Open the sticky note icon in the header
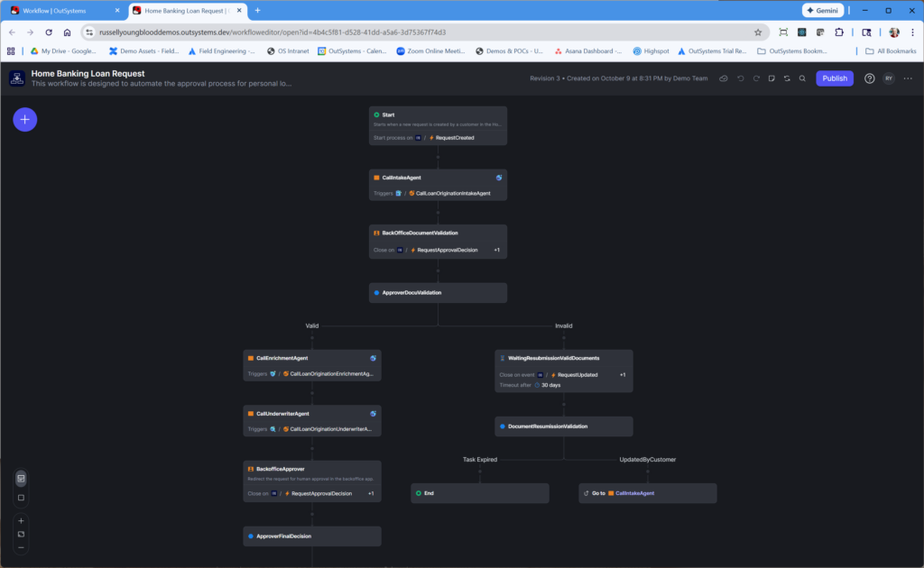Viewport: 924px width, 568px height. point(772,78)
